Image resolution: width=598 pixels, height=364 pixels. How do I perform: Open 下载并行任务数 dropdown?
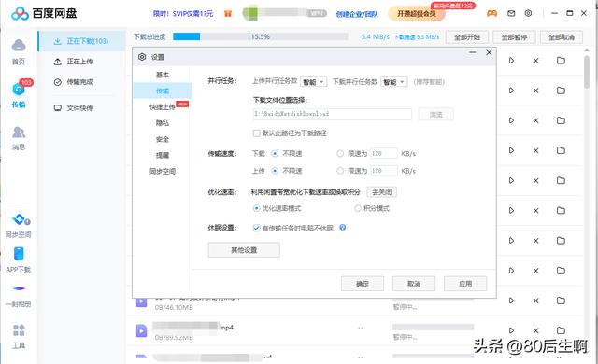pos(394,82)
